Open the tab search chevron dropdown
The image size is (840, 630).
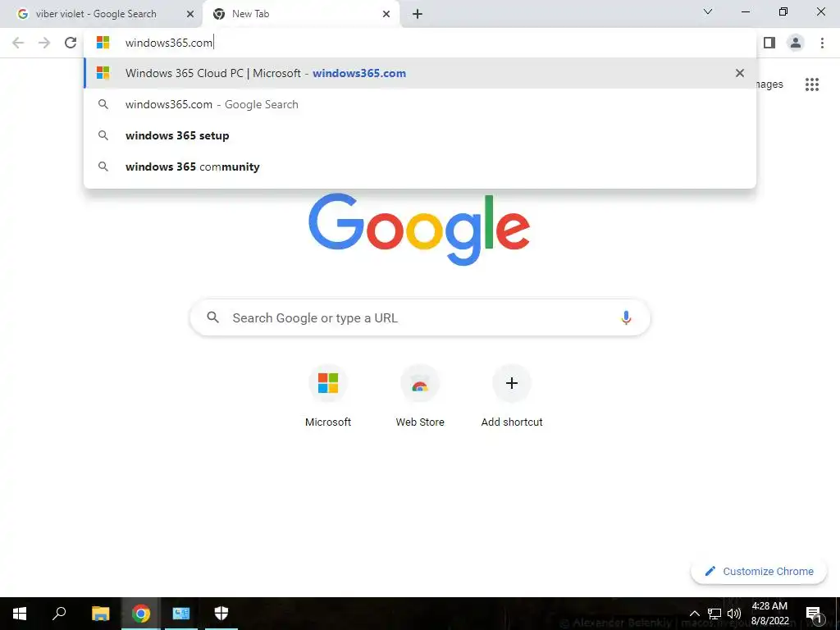click(708, 11)
